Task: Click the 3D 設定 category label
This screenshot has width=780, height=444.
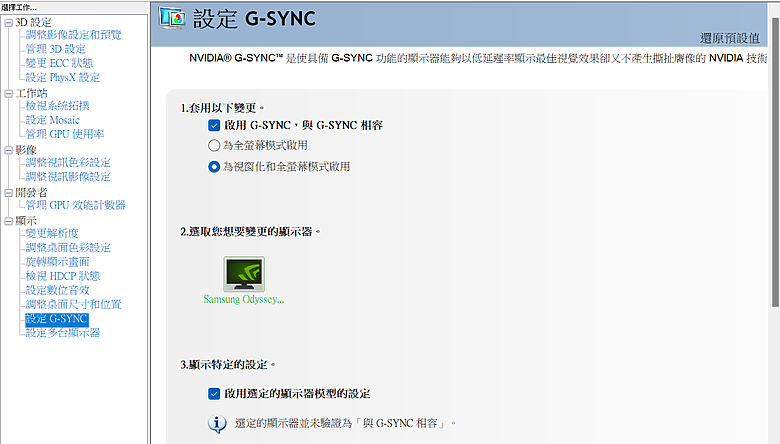Action: [x=33, y=22]
